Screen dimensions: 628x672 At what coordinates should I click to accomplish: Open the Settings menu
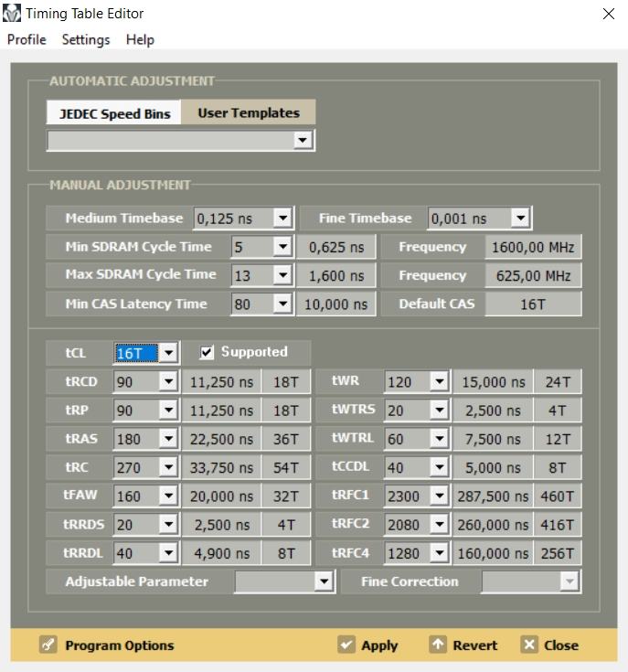click(86, 39)
